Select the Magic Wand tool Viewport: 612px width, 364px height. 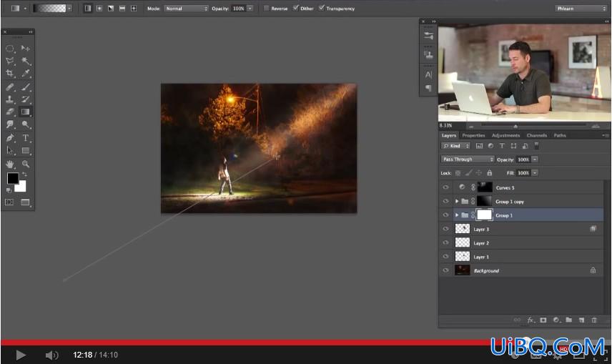point(26,61)
